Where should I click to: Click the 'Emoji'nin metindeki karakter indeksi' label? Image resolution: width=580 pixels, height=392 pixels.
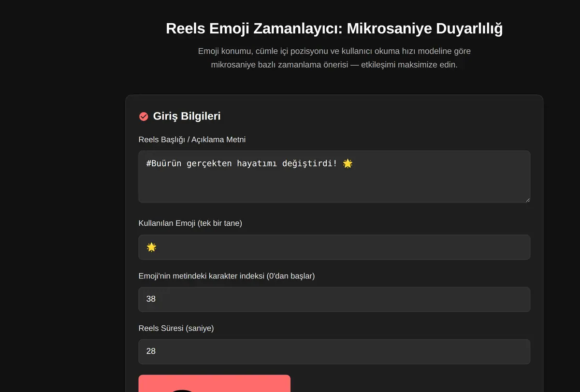tap(227, 276)
